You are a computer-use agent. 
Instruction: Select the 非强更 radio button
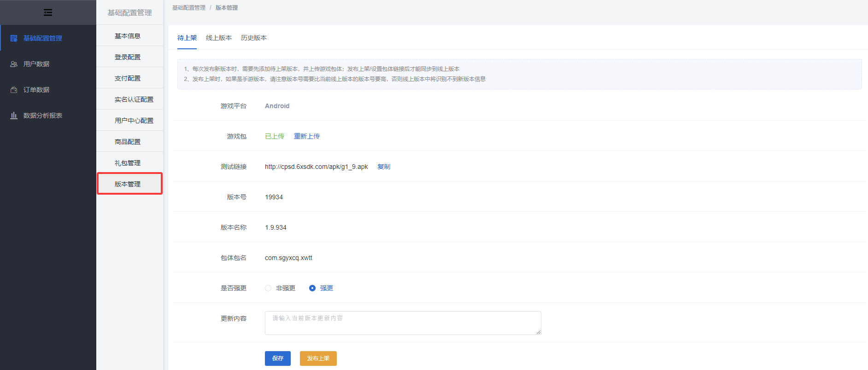[x=268, y=288]
